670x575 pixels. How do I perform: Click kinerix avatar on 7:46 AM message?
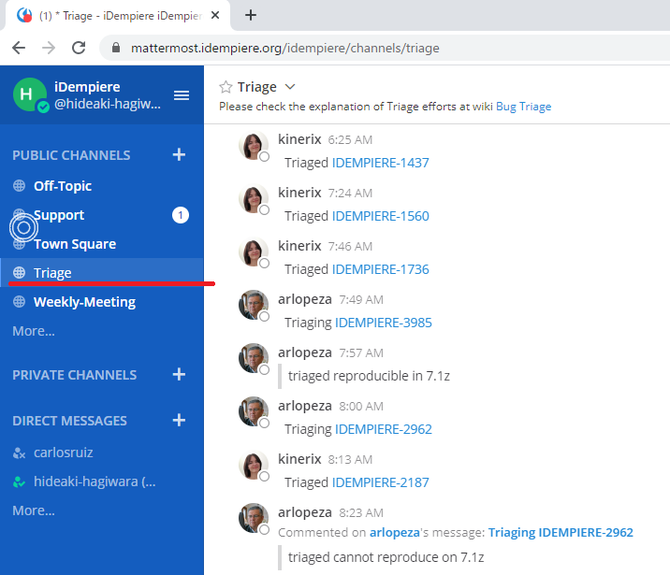pos(253,252)
